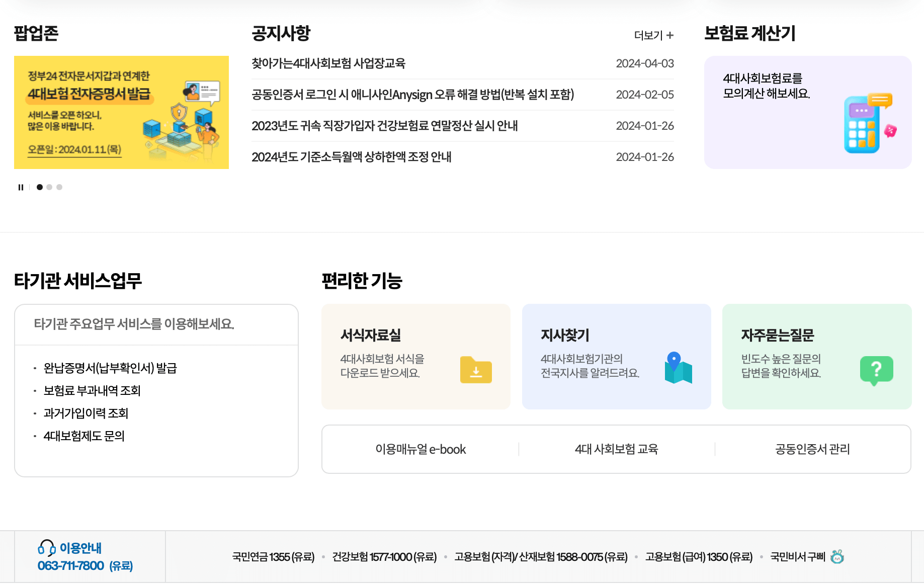
Task: Open 4대사회보험료 모의계산 card text
Action: [x=766, y=86]
